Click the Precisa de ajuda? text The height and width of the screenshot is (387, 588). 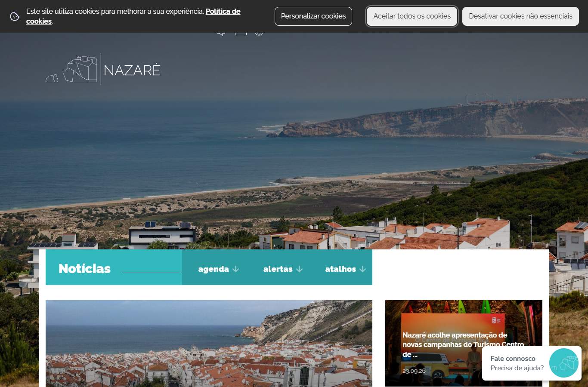517,368
